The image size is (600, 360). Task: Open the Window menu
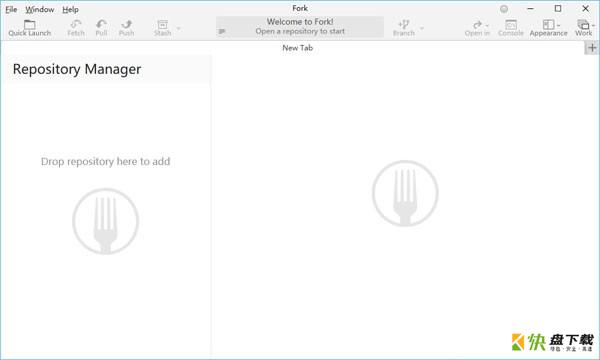[x=40, y=10]
